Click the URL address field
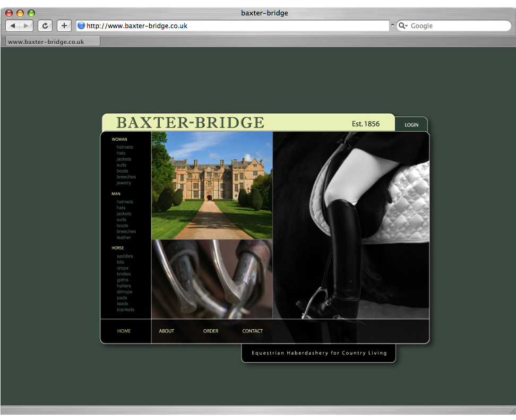The width and height of the screenshot is (516, 420). pos(234,25)
